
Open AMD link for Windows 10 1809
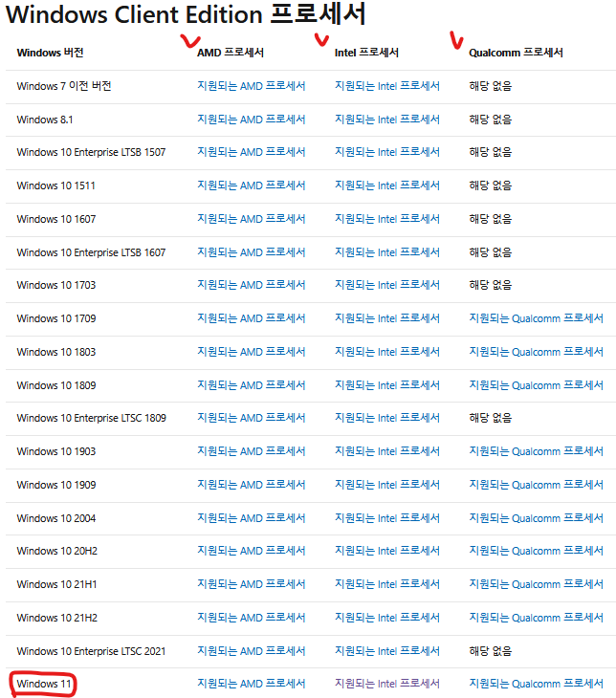(252, 385)
